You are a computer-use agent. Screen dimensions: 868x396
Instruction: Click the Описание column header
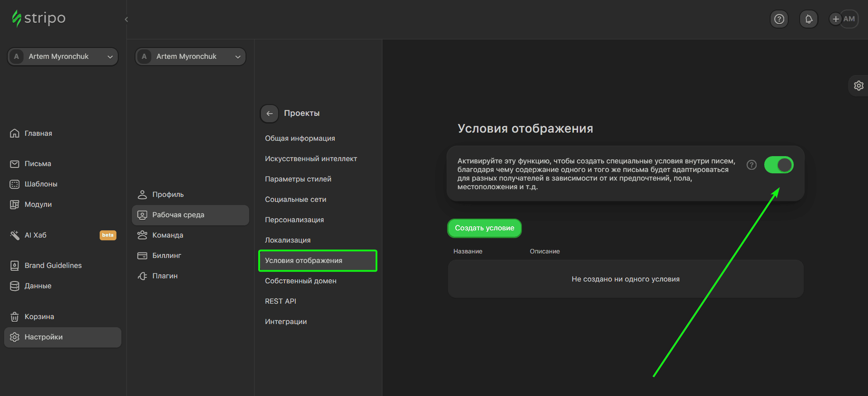coord(545,252)
